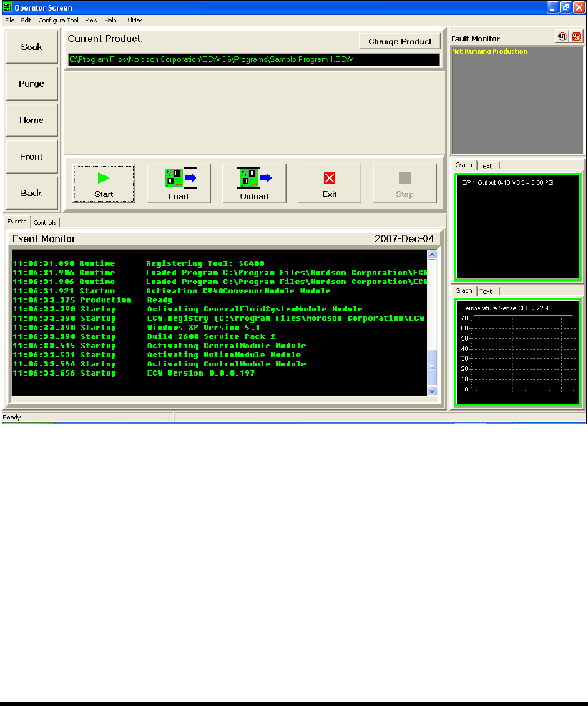588x706 pixels.
Task: Open the Utilities menu
Action: point(133,20)
